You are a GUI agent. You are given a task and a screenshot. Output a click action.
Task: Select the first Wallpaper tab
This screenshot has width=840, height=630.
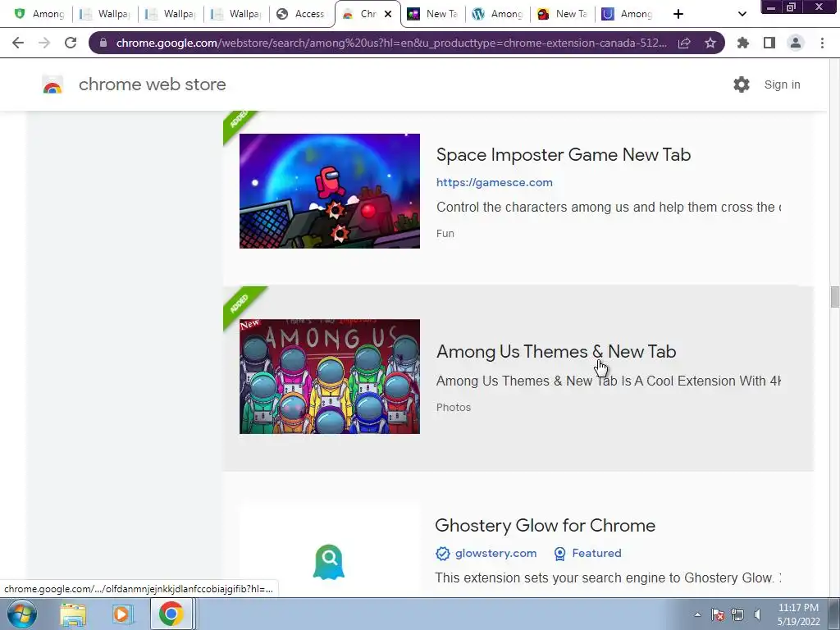tap(104, 14)
